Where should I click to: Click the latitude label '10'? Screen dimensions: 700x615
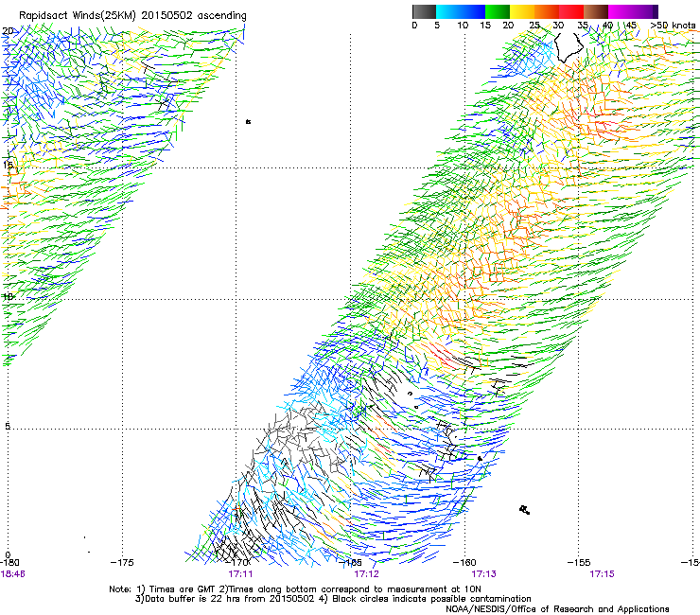point(8,296)
